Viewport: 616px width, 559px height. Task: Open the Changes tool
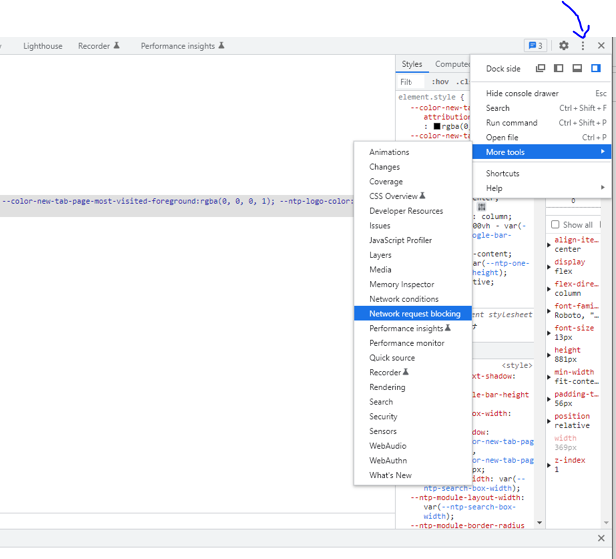tap(413, 167)
